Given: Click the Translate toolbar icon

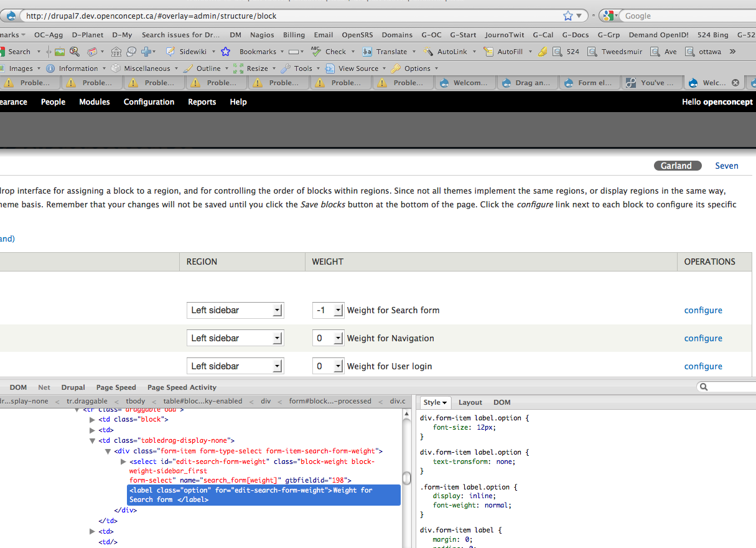Looking at the screenshot, I should point(367,52).
